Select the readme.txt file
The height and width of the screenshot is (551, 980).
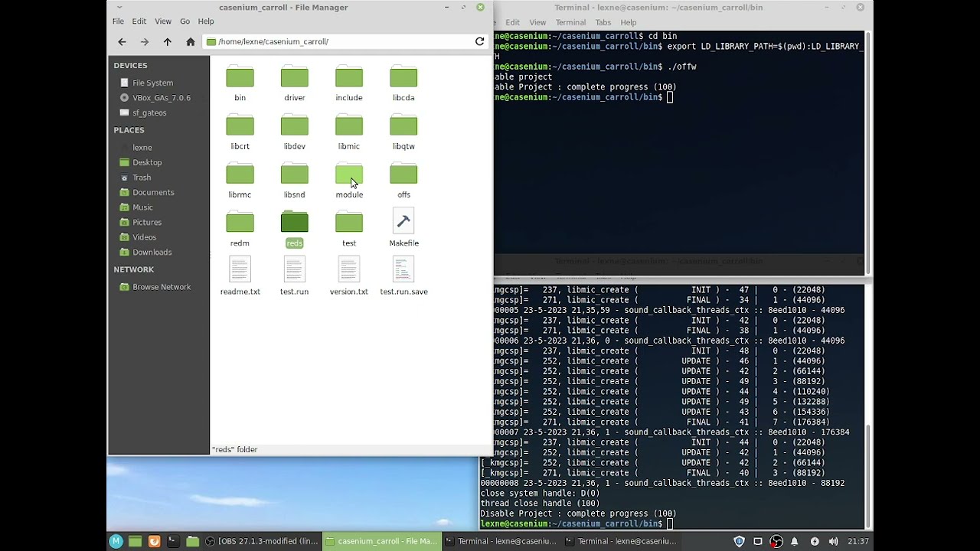click(x=240, y=276)
